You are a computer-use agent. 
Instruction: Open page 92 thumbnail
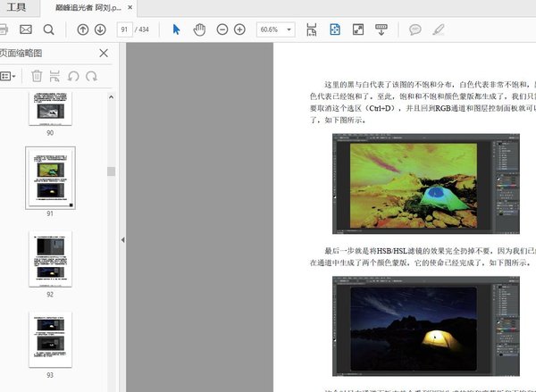pyautogui.click(x=50, y=258)
